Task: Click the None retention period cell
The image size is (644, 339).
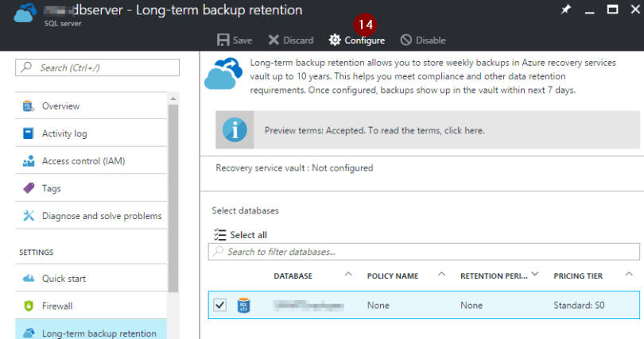Action: tap(471, 305)
